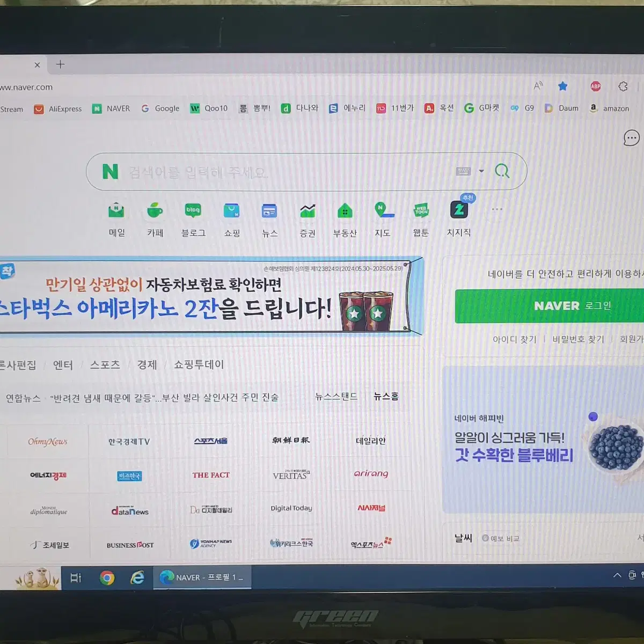Open the BUSINESS POST press logo
This screenshot has height=644, width=644.
point(130,545)
